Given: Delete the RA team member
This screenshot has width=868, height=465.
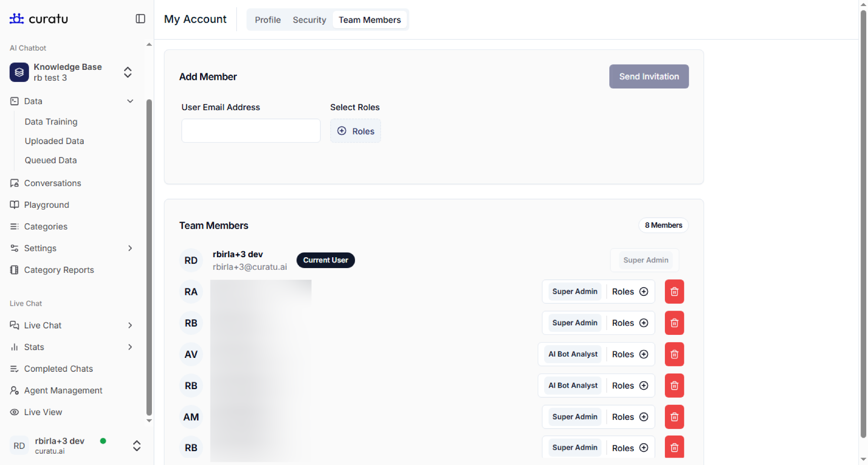Looking at the screenshot, I should pyautogui.click(x=674, y=291).
